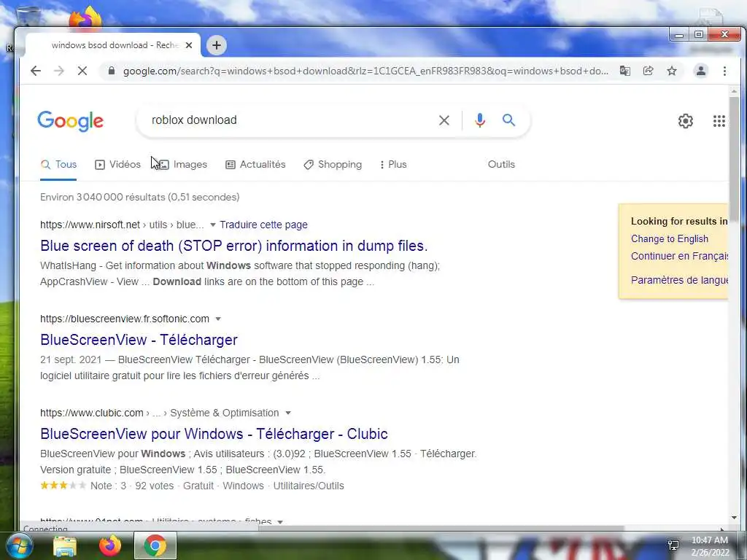This screenshot has height=560, width=747.
Task: Stop loading the page
Action: tap(82, 71)
